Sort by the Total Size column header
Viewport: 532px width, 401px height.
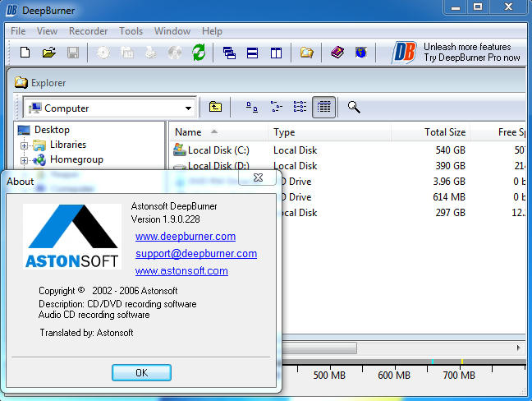pyautogui.click(x=430, y=132)
